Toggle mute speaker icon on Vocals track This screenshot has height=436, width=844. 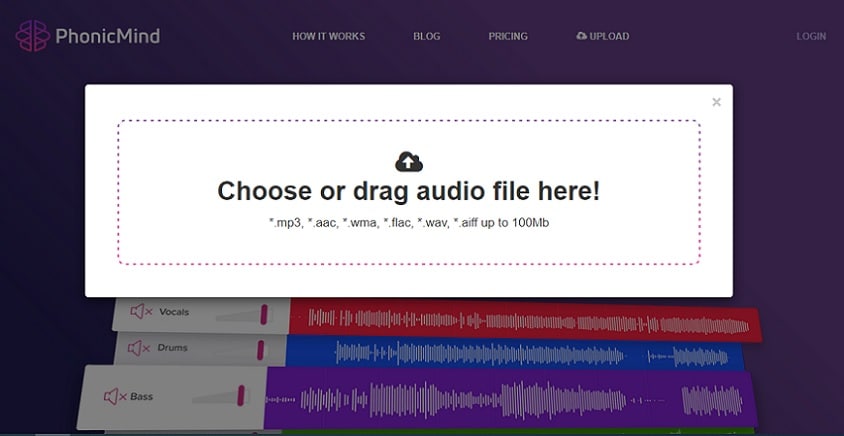(141, 311)
